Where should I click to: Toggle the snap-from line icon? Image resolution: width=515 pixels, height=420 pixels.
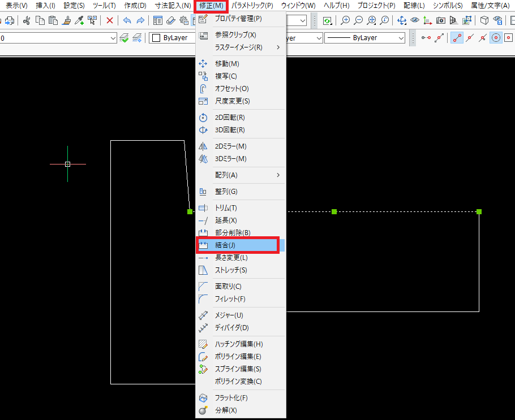coord(439,38)
